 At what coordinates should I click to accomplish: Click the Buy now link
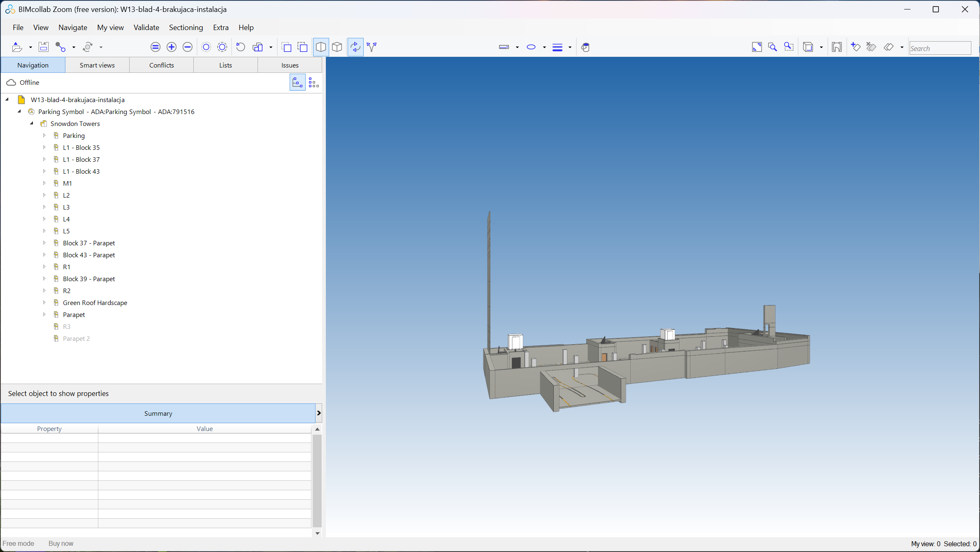pyautogui.click(x=61, y=543)
